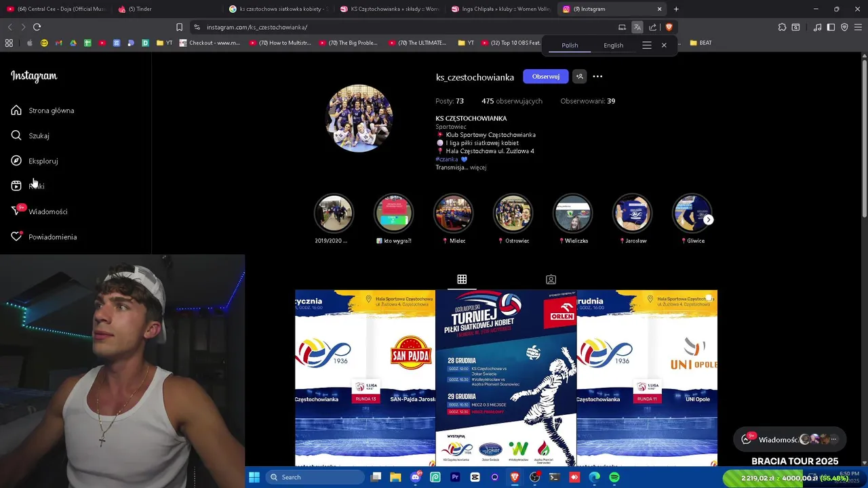Image resolution: width=868 pixels, height=488 pixels.
Task: Open the Eksploruj compass icon
Action: click(x=16, y=161)
